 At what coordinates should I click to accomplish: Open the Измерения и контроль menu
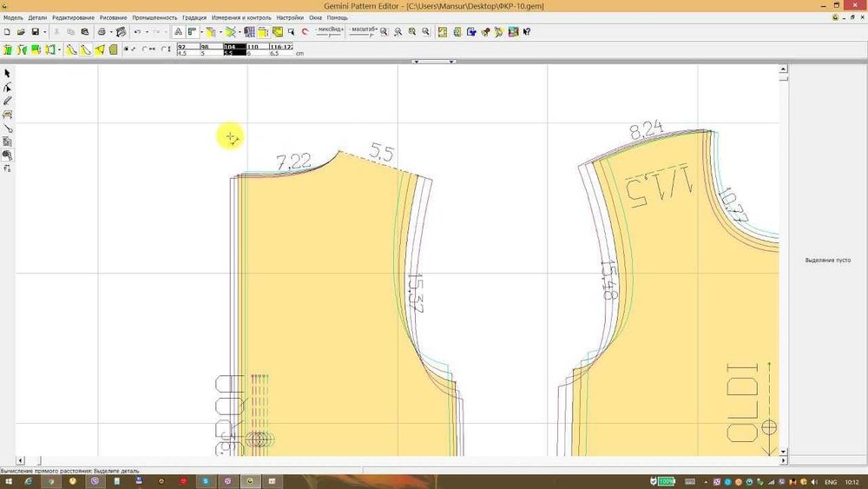241,17
